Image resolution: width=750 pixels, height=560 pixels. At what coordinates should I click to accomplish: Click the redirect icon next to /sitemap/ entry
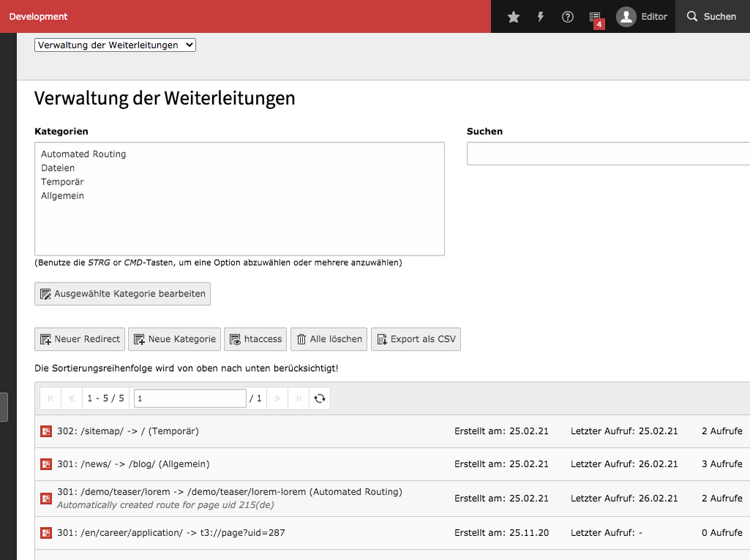click(x=45, y=431)
